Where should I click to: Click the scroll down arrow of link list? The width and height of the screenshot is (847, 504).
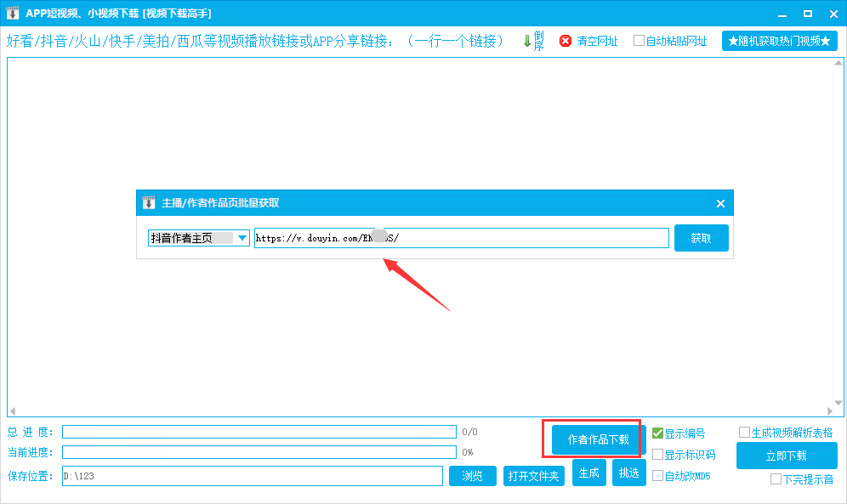pos(838,403)
